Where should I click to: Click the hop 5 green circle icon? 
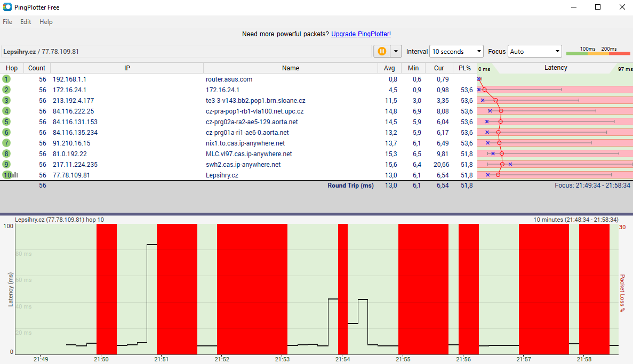[6, 122]
